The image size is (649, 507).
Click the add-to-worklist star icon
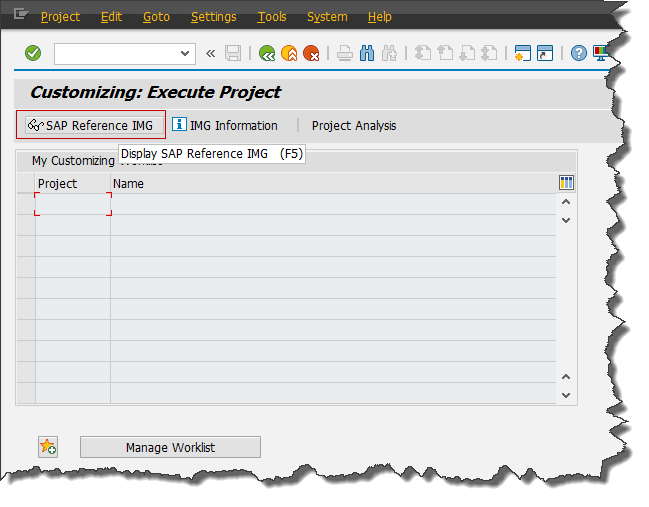coord(48,447)
